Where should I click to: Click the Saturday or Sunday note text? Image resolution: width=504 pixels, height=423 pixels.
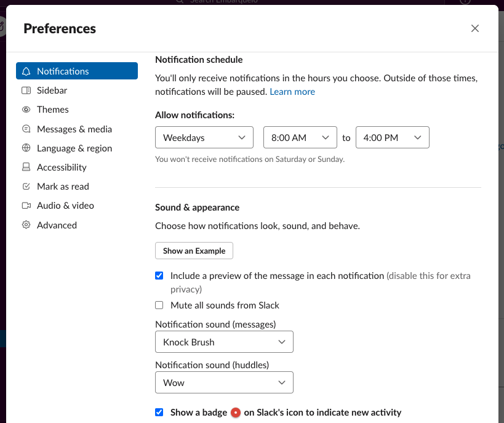(250, 159)
